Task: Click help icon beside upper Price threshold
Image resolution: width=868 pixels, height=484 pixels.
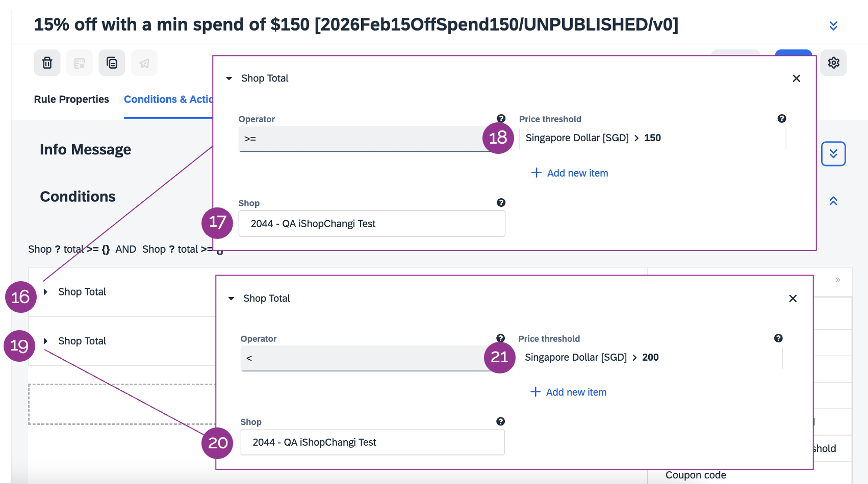Action: coord(781,119)
